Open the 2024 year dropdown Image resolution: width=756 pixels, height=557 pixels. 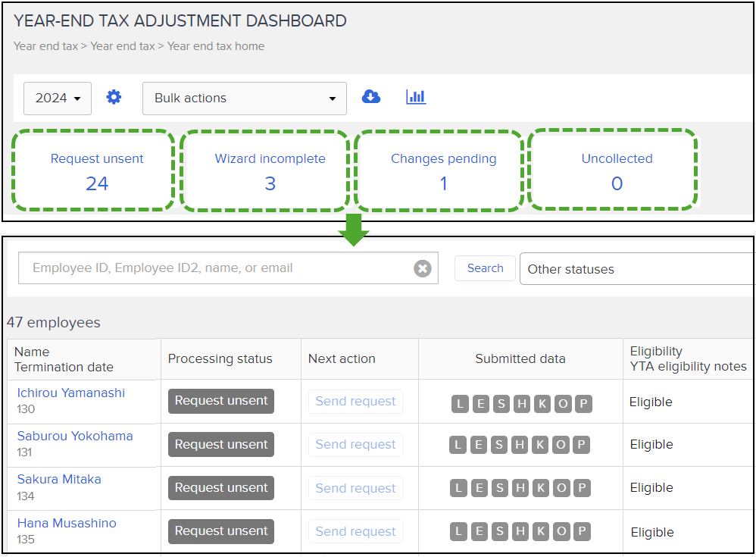coord(58,99)
